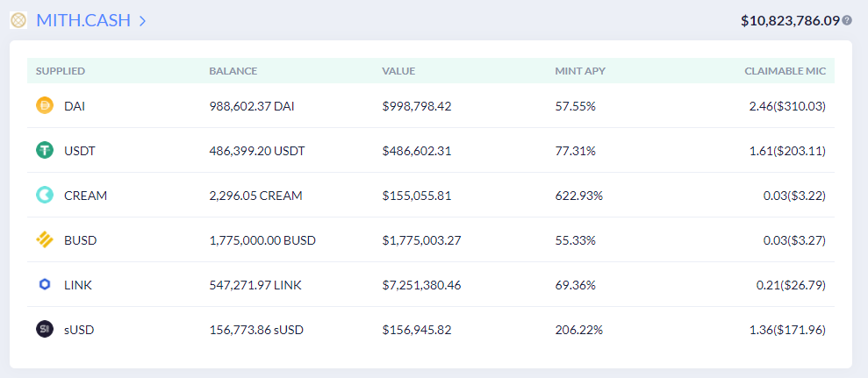
Task: Click the value $7,251,380.46
Action: click(422, 285)
